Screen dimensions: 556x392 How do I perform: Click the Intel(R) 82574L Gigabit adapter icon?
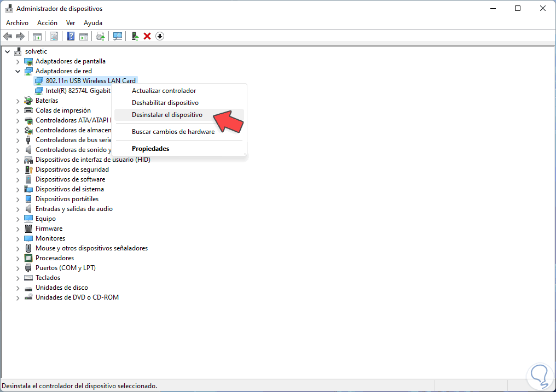click(39, 91)
